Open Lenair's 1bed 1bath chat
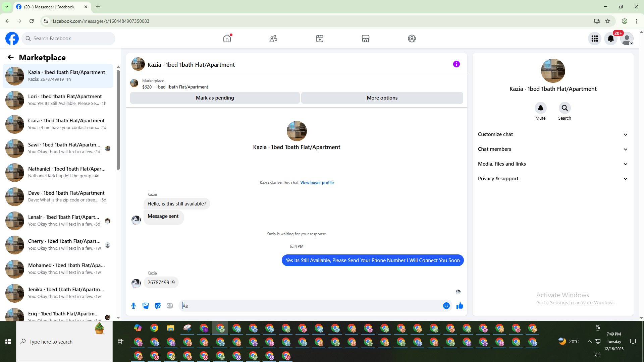Image resolution: width=644 pixels, height=362 pixels. 58,221
